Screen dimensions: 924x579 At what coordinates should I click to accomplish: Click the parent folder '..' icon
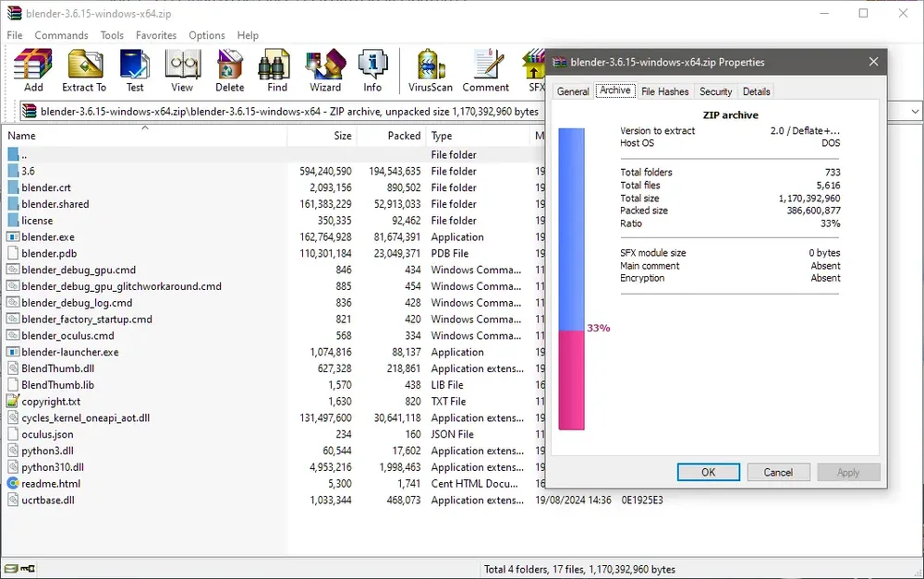[x=13, y=155]
